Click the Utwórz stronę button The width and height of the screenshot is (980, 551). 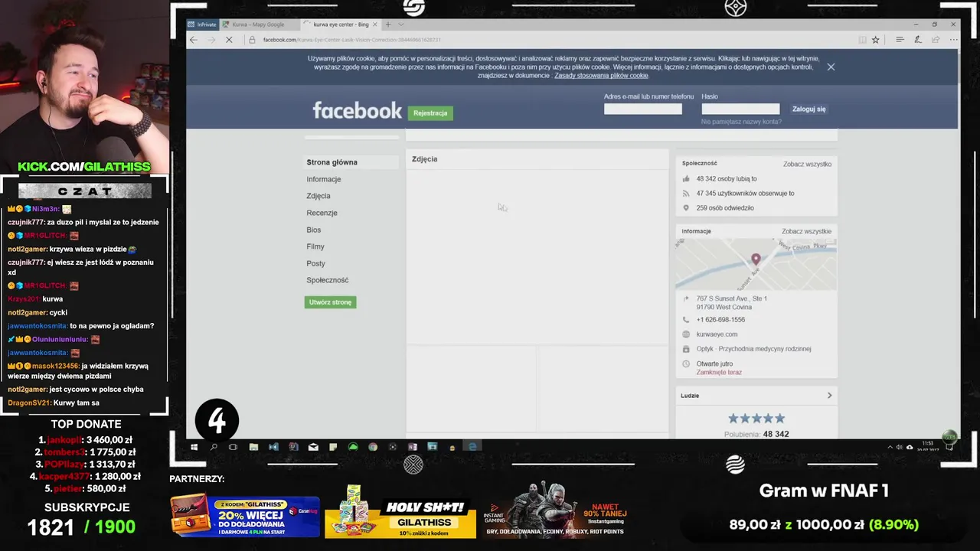[330, 302]
